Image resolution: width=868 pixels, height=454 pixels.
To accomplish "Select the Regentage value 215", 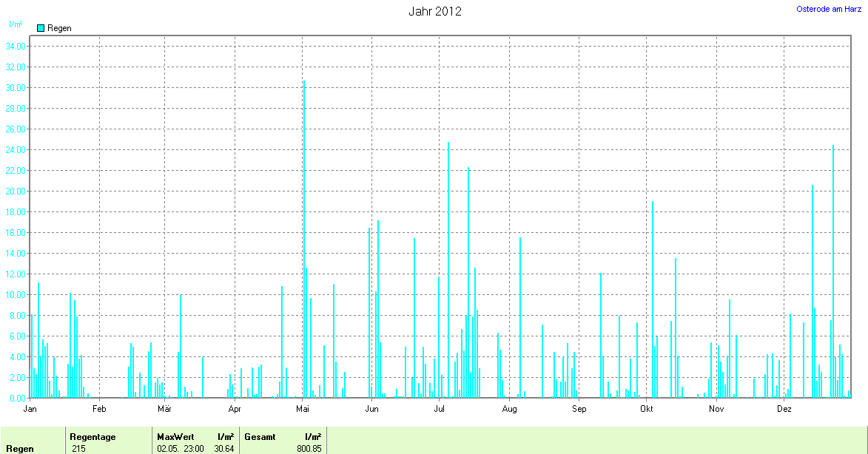I will [x=78, y=449].
